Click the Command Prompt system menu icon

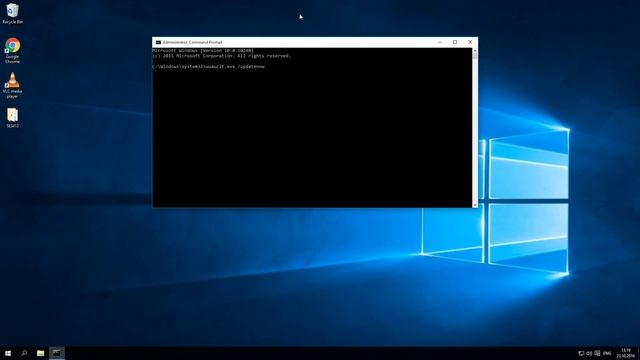click(x=158, y=42)
